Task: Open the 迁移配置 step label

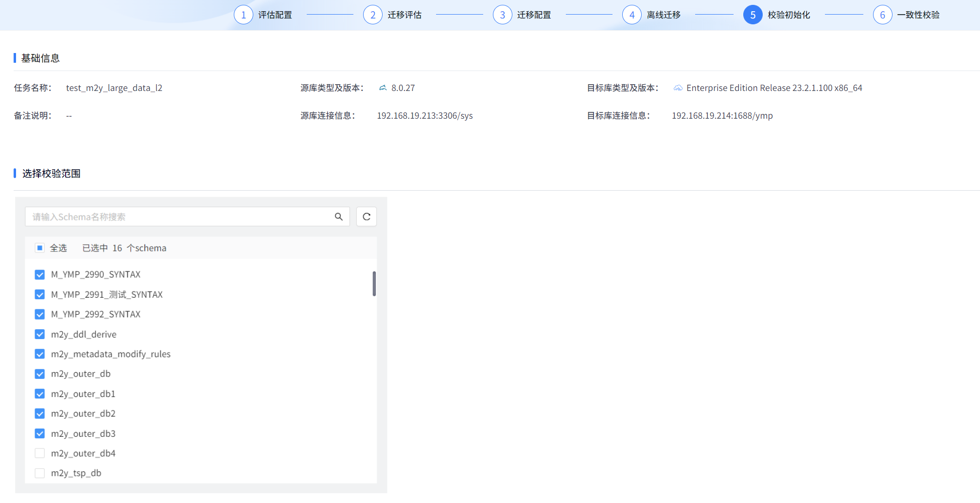Action: pos(534,15)
